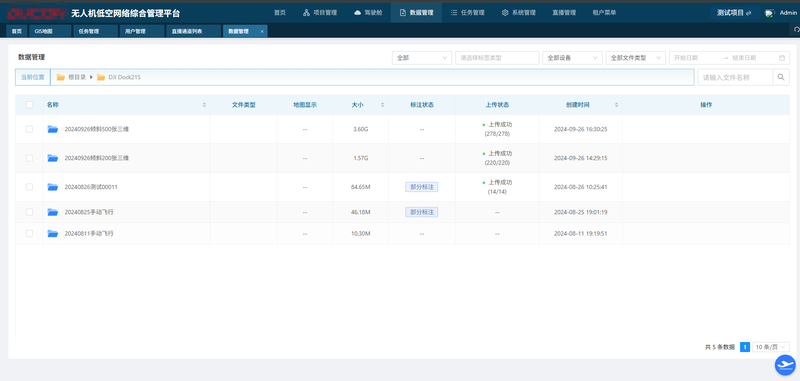
Task: Switch to the 用户管理 tab
Action: [142, 31]
